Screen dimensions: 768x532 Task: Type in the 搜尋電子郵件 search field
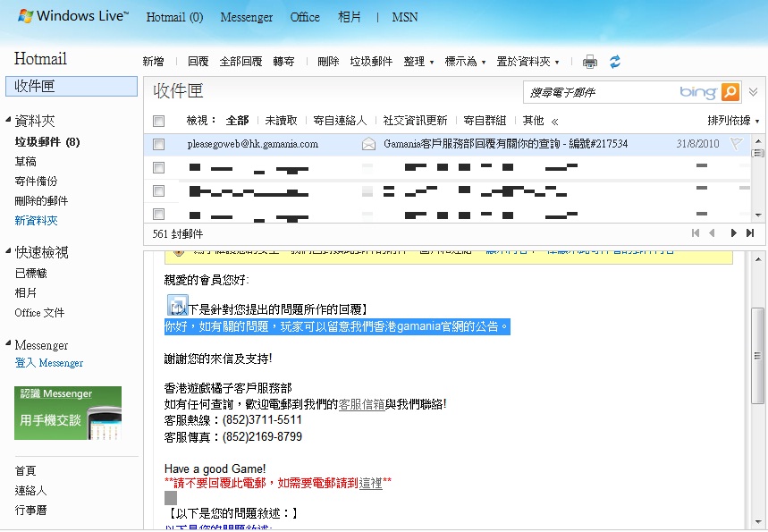[x=599, y=92]
